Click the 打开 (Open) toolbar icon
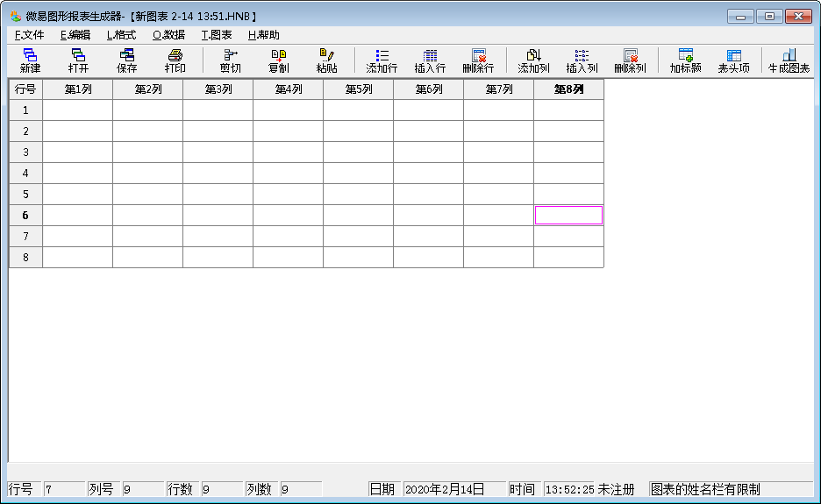821x504 pixels. [x=78, y=60]
